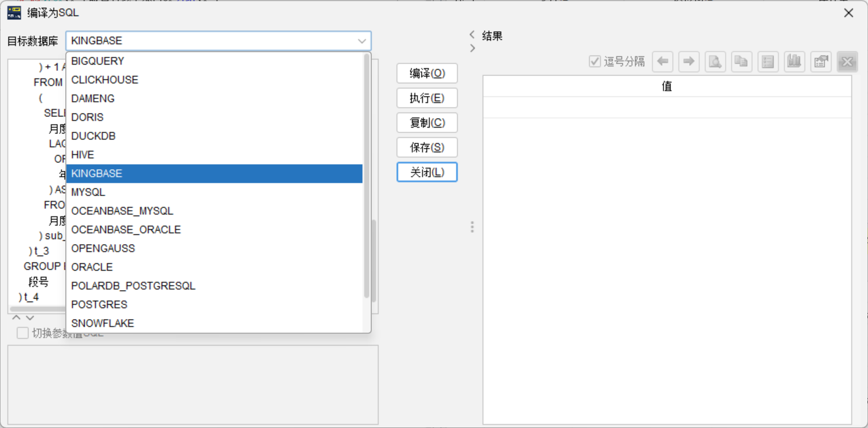Pick POSTGRES in the dropdown list

point(215,305)
